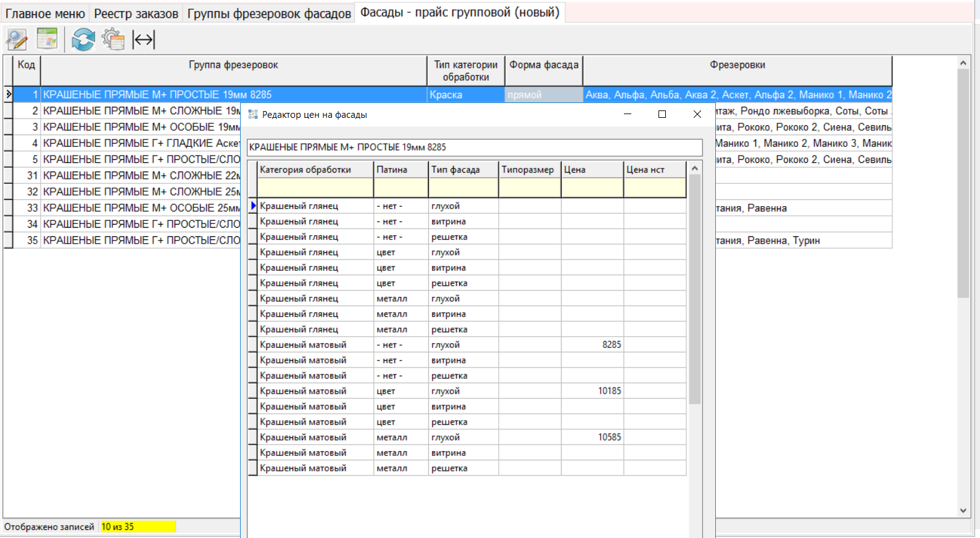The image size is (980, 538).
Task: Export the table with the XLS icon
Action: [x=48, y=39]
